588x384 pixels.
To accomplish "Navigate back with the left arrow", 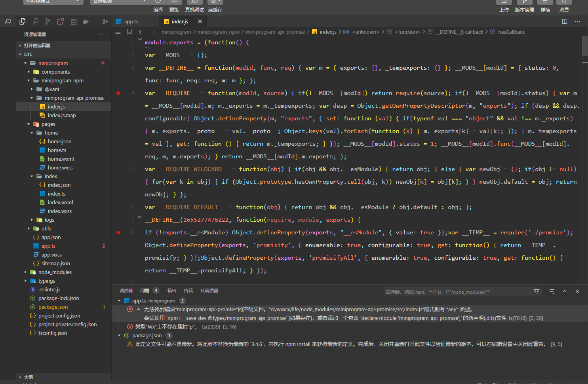I will click(141, 32).
